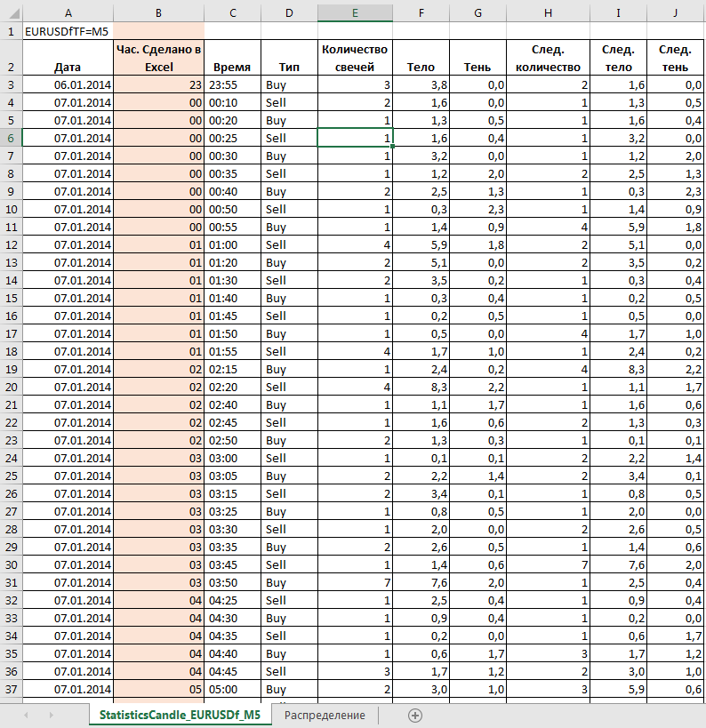Select column J header
The height and width of the screenshot is (728, 706).
676,13
